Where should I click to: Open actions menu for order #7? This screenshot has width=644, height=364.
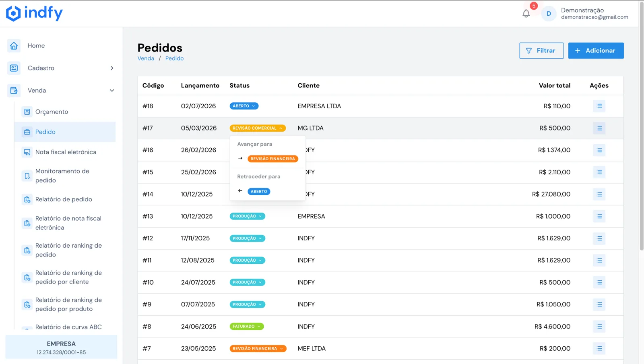(599, 348)
